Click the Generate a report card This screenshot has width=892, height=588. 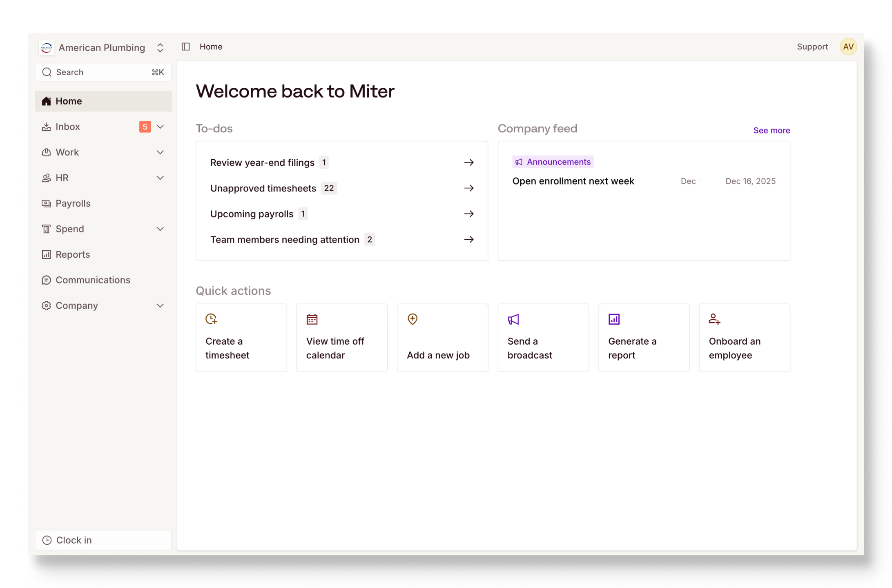click(x=644, y=338)
